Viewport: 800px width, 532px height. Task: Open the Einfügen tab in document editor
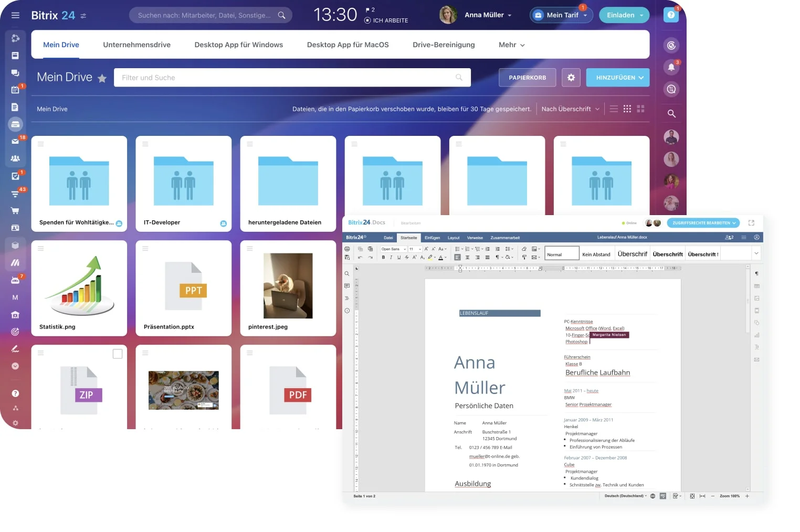[x=432, y=238]
